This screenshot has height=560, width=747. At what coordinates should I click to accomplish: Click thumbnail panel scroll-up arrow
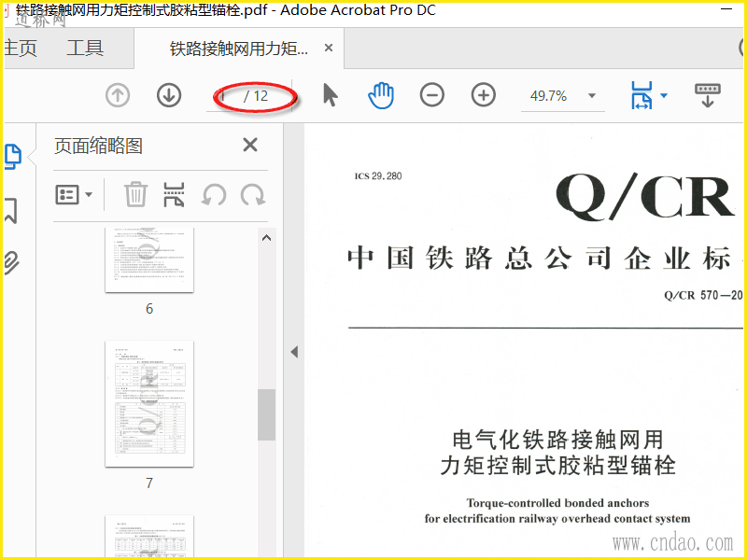tap(267, 238)
